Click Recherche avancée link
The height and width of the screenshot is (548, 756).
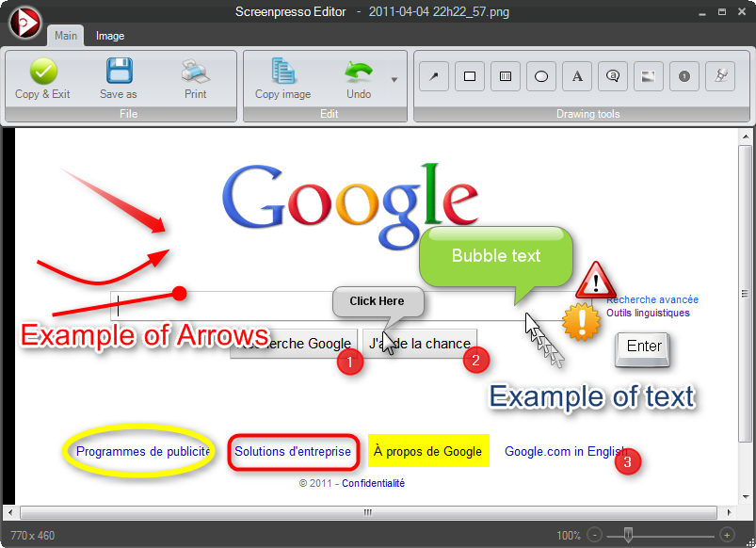652,299
